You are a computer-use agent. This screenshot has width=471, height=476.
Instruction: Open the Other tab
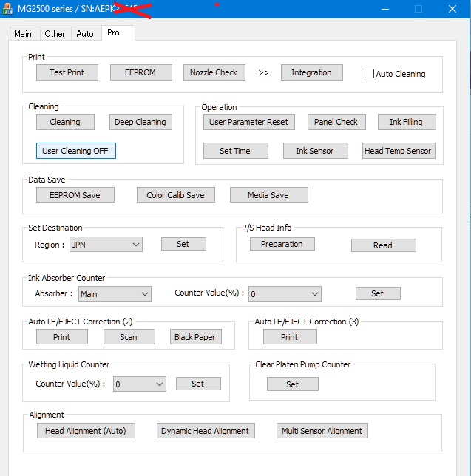coord(55,34)
